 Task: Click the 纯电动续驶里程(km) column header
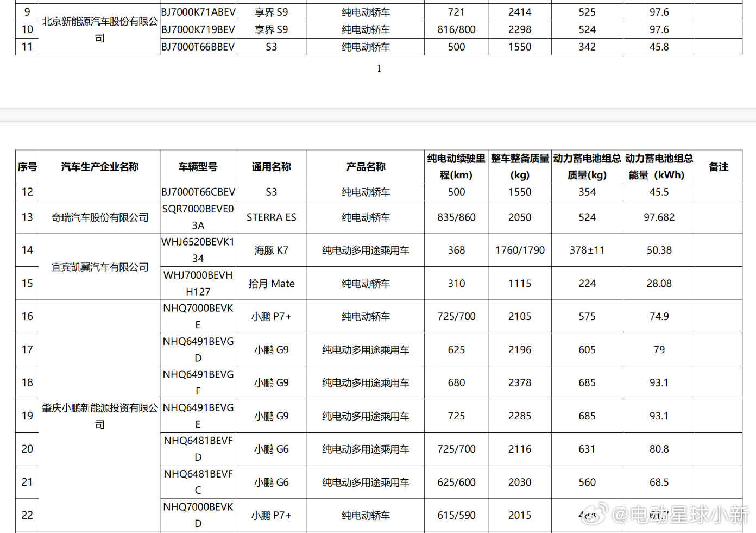tap(456, 167)
